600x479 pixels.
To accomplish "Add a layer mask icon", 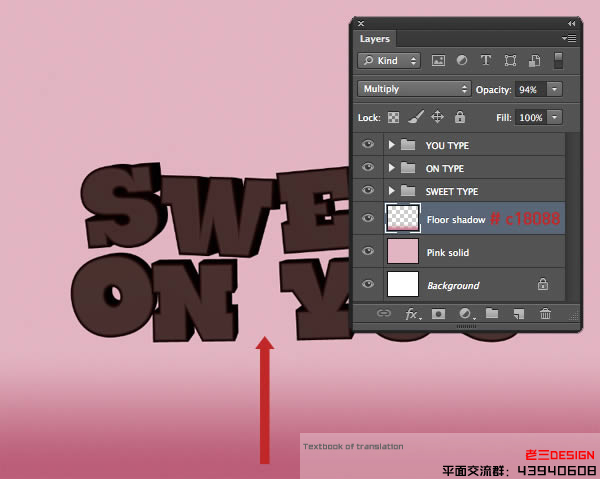I will click(x=438, y=314).
